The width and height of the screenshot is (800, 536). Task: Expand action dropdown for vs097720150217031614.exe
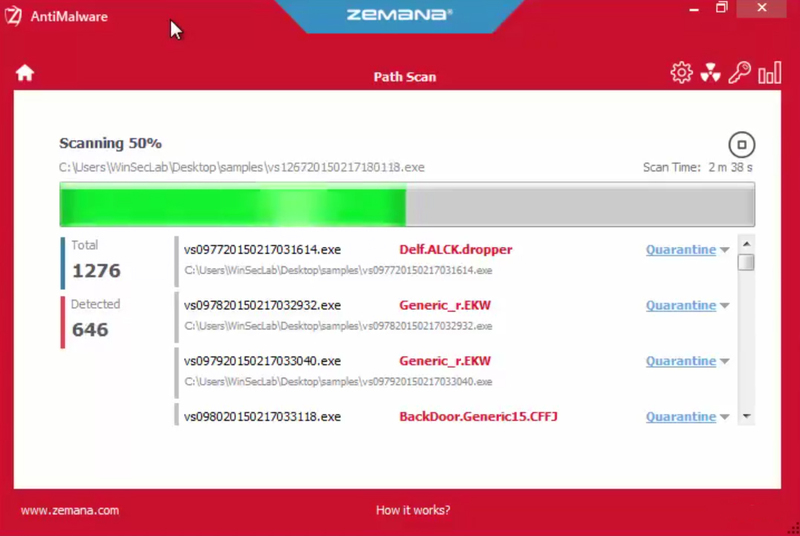pos(724,250)
